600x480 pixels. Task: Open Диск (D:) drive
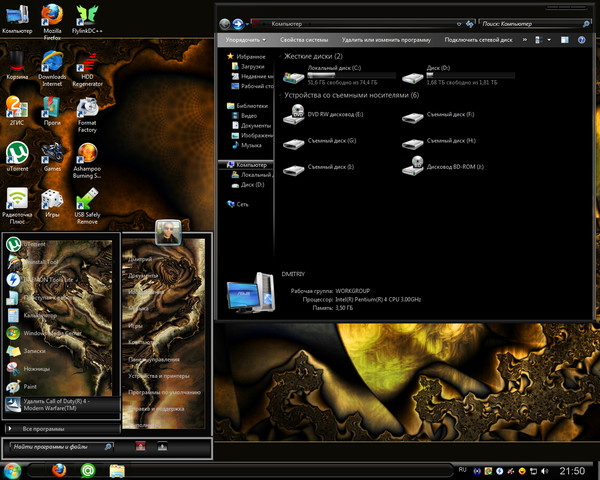[458, 75]
